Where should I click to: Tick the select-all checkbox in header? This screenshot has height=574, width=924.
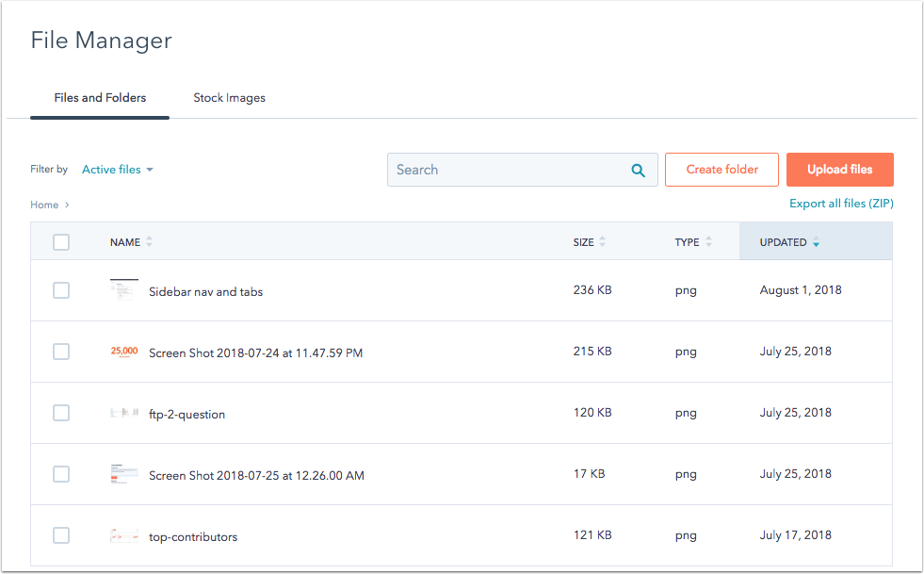tap(61, 242)
